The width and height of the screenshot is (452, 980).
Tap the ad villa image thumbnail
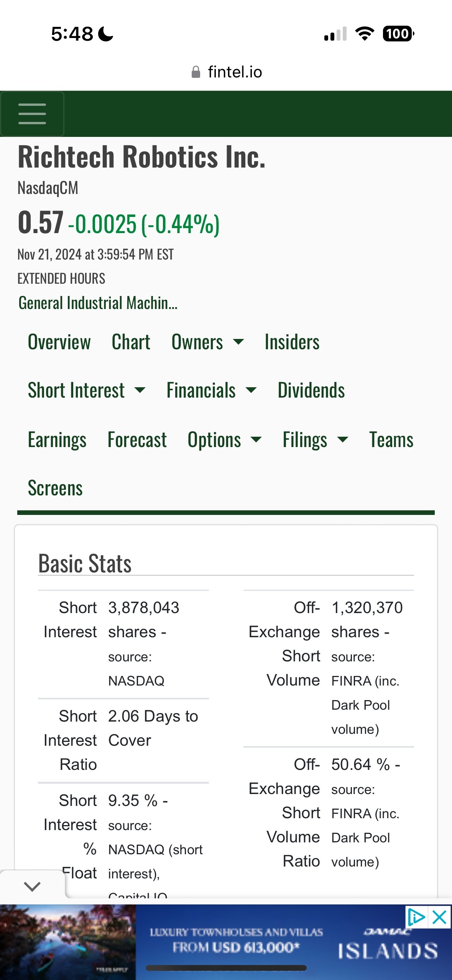pos(68,942)
